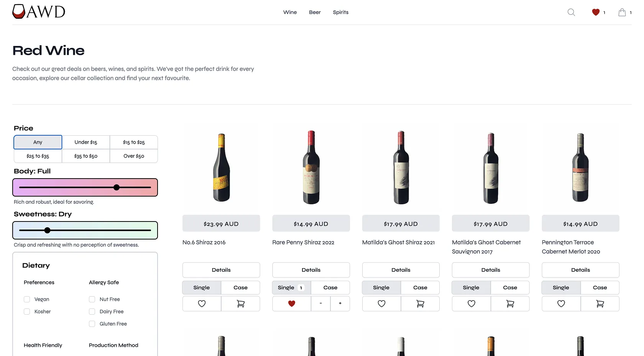Image resolution: width=644 pixels, height=356 pixels.
Task: Favourite No.6 Shiraz 2016 with heart
Action: pos(202,304)
